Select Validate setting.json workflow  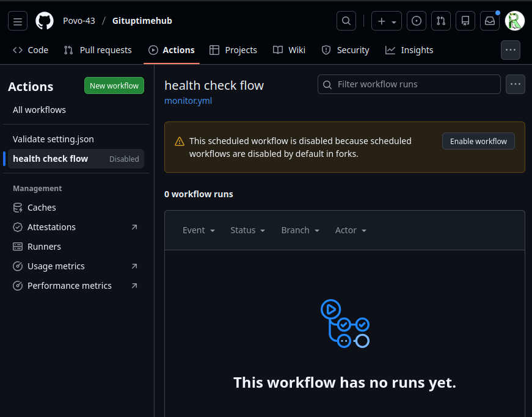53,139
